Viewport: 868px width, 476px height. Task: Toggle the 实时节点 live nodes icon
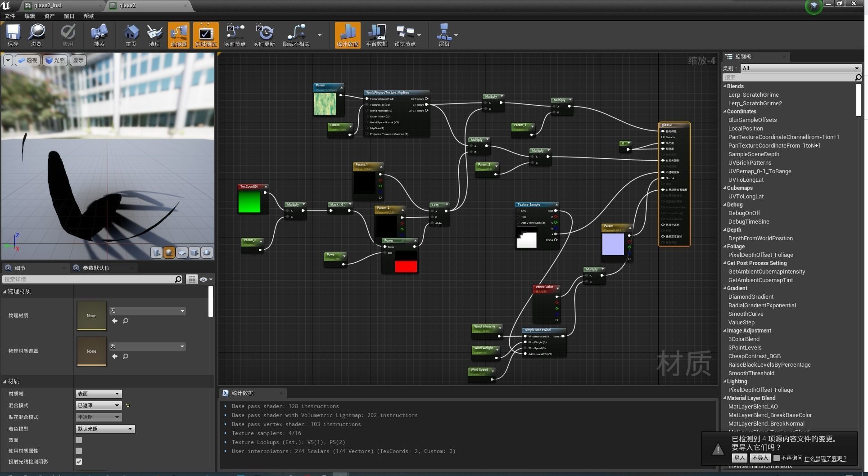click(235, 35)
